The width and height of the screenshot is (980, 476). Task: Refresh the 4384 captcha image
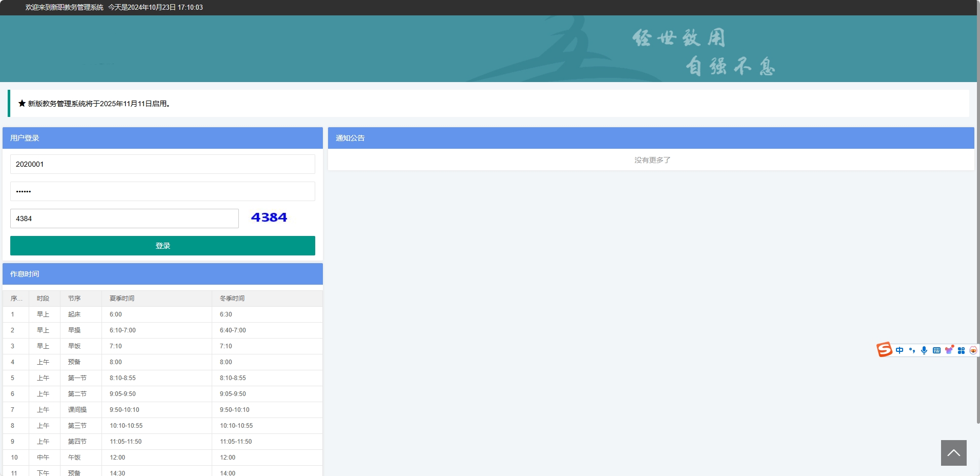(269, 217)
